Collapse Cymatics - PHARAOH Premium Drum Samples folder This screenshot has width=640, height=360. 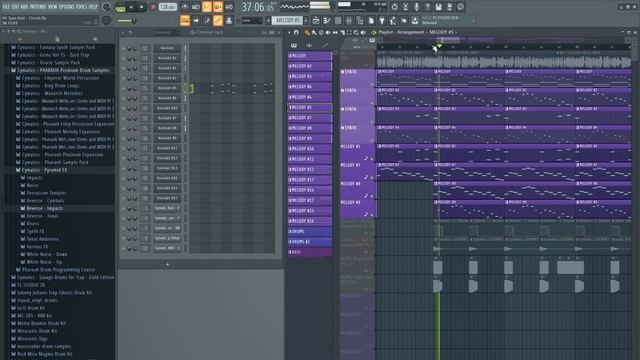(x=63, y=70)
